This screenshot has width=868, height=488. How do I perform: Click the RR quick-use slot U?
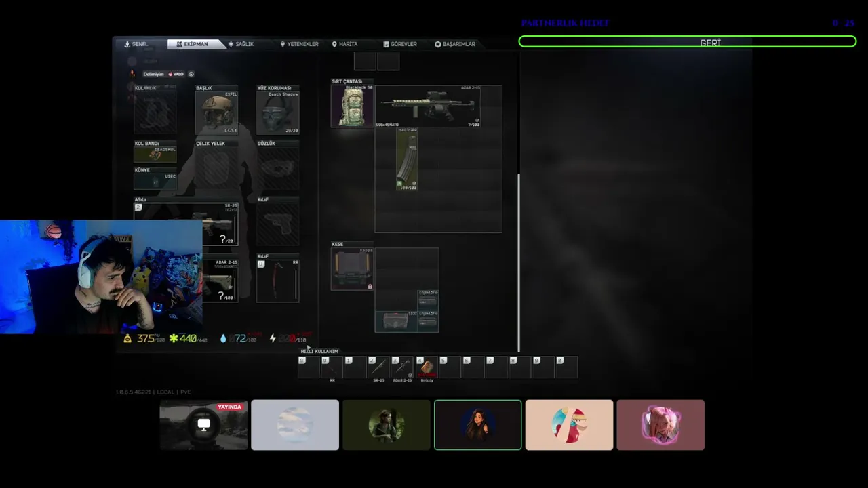(332, 367)
